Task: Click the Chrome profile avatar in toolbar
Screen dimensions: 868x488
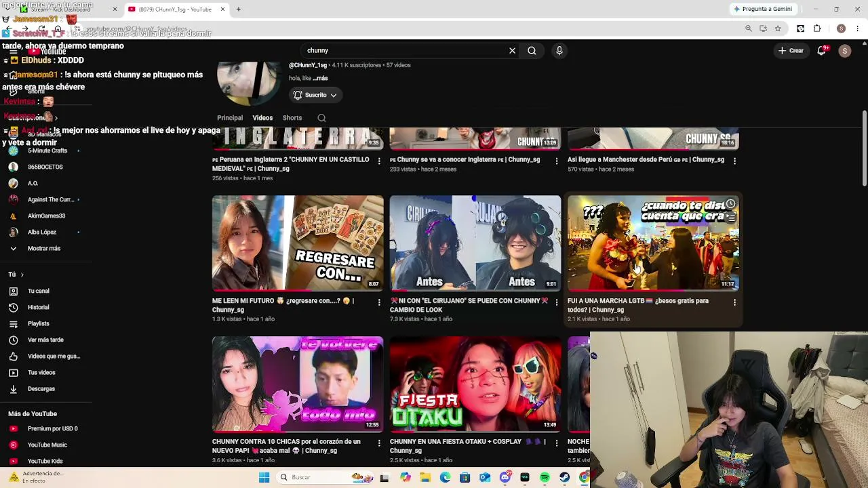Action: (841, 28)
